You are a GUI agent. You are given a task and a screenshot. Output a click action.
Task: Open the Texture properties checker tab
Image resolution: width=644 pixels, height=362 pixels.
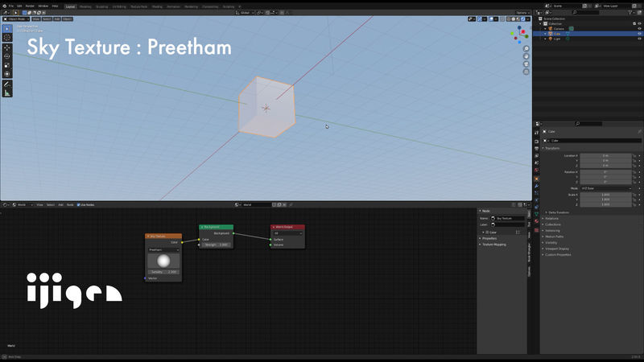(x=536, y=230)
